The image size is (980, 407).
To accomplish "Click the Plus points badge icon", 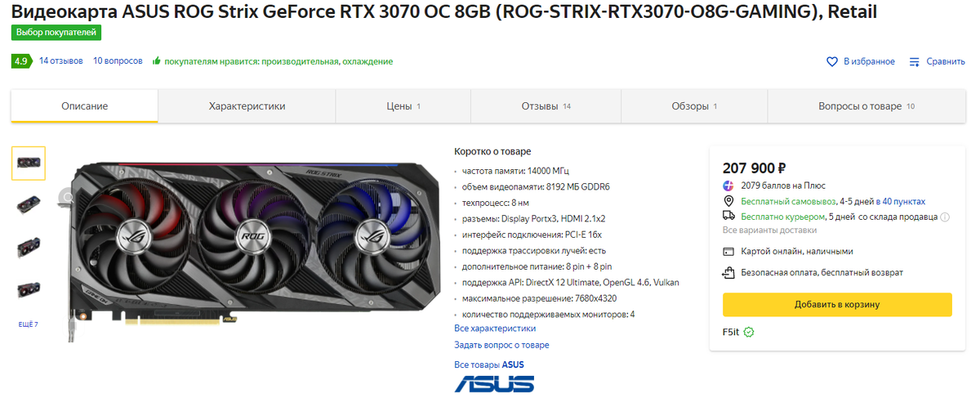I will (728, 186).
